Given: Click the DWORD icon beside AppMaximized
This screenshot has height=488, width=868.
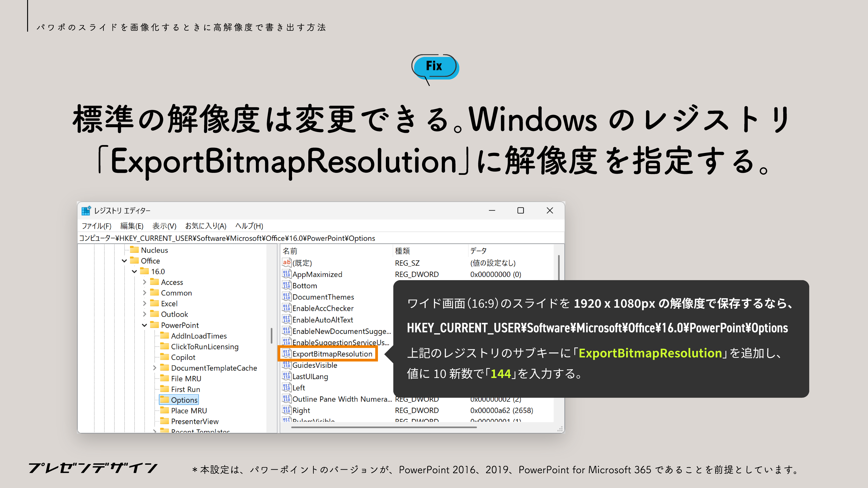Looking at the screenshot, I should coord(287,274).
